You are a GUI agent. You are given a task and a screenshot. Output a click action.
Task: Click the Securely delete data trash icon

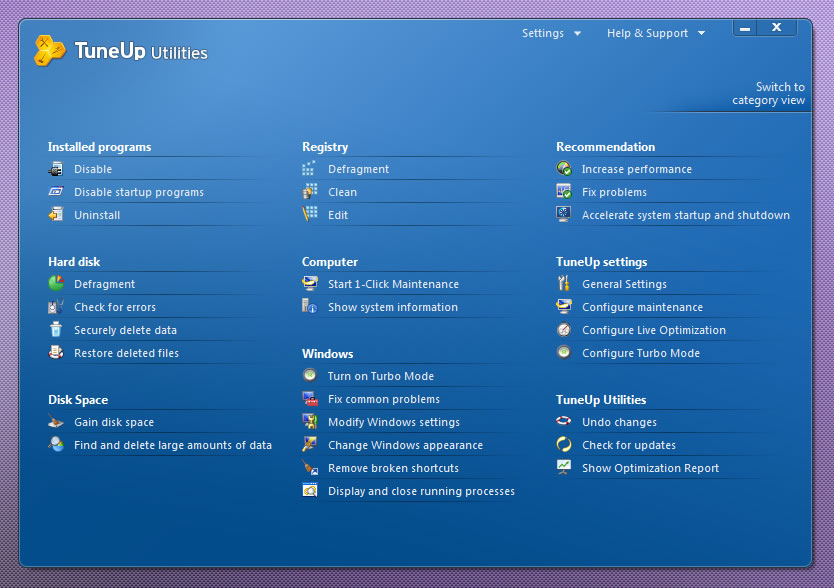pos(56,330)
